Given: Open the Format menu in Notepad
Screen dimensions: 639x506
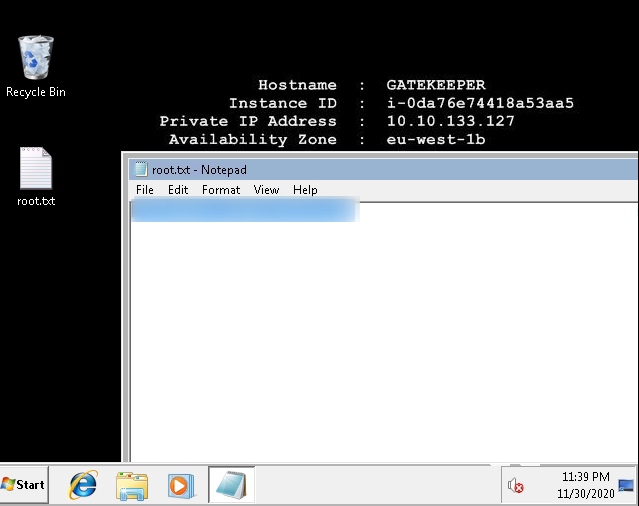Looking at the screenshot, I should [221, 190].
